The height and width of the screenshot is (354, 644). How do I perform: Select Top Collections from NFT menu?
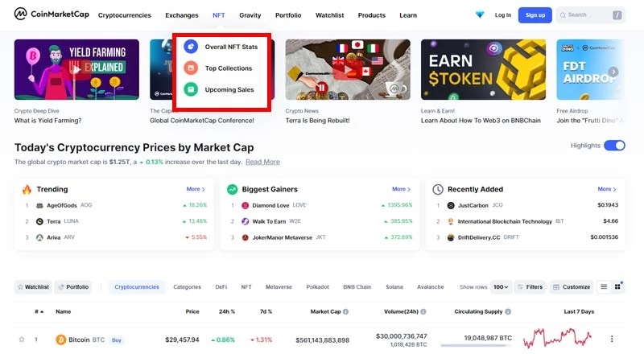(228, 68)
